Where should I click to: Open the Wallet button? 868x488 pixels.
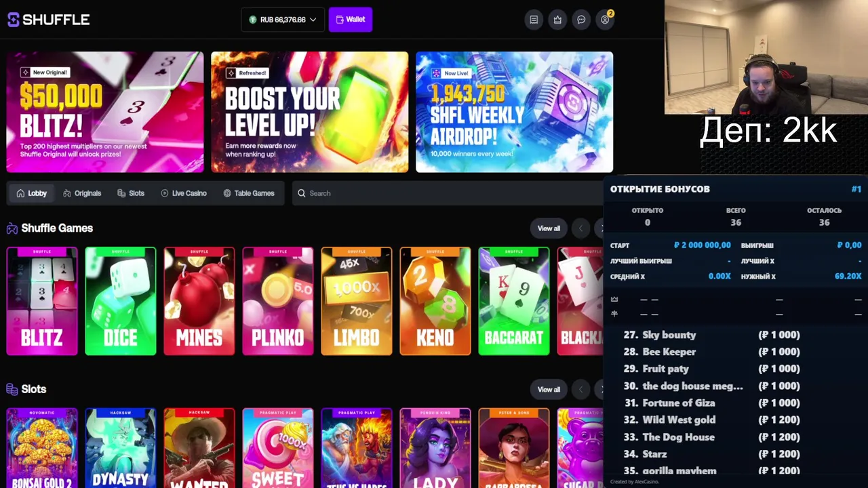point(351,20)
